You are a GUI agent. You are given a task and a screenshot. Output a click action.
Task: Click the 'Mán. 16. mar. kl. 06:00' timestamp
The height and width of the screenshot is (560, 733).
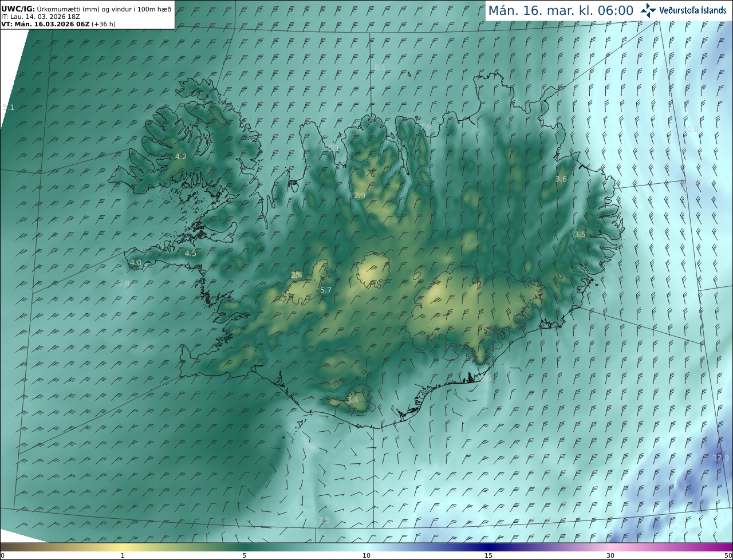coord(561,10)
